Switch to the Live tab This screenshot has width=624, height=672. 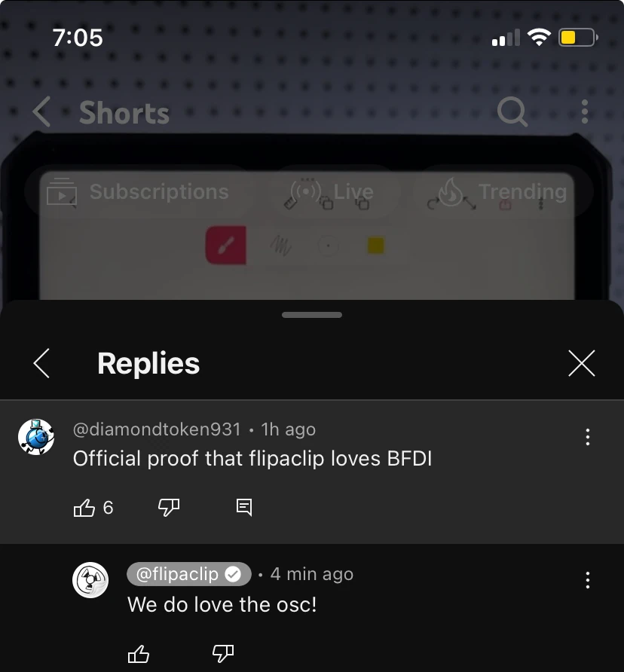[x=333, y=191]
